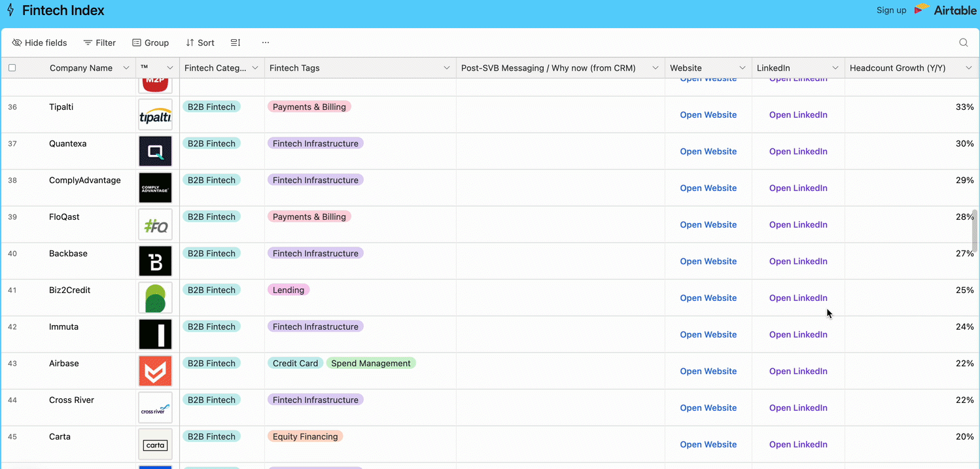Image resolution: width=980 pixels, height=469 pixels.
Task: Open Website link for Backbase
Action: (709, 262)
